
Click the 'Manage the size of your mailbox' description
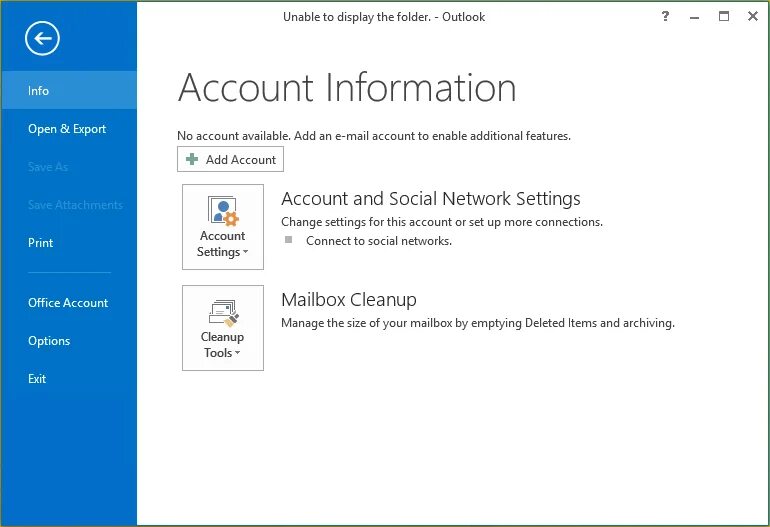pos(478,323)
